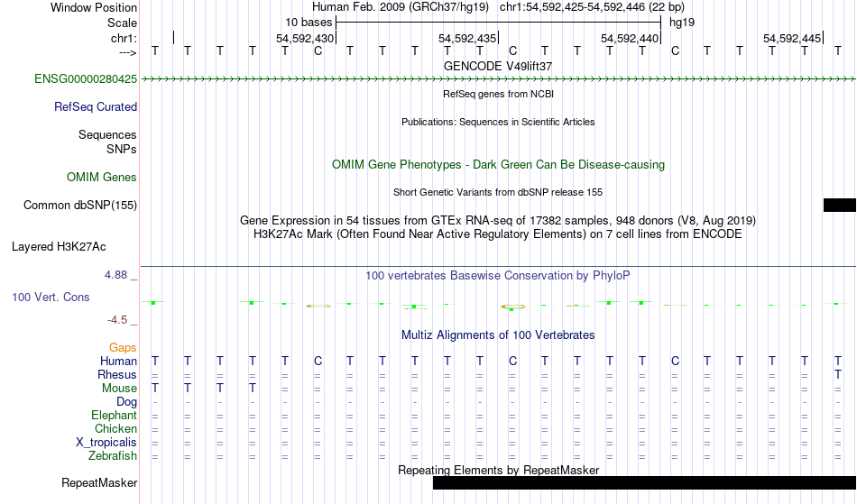Click the 54,592,445 ruler coordinate
The height and width of the screenshot is (504, 857).
pos(792,38)
